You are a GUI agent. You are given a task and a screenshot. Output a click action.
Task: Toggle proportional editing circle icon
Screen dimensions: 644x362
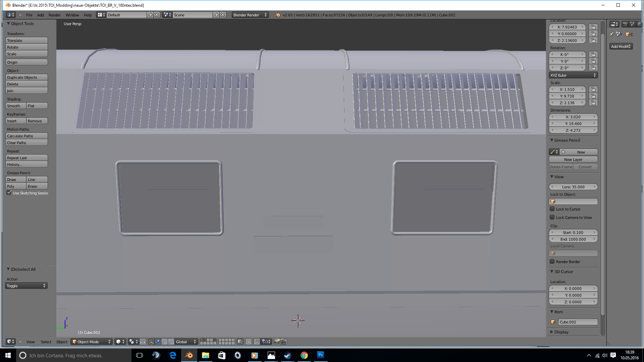pyautogui.click(x=249, y=342)
